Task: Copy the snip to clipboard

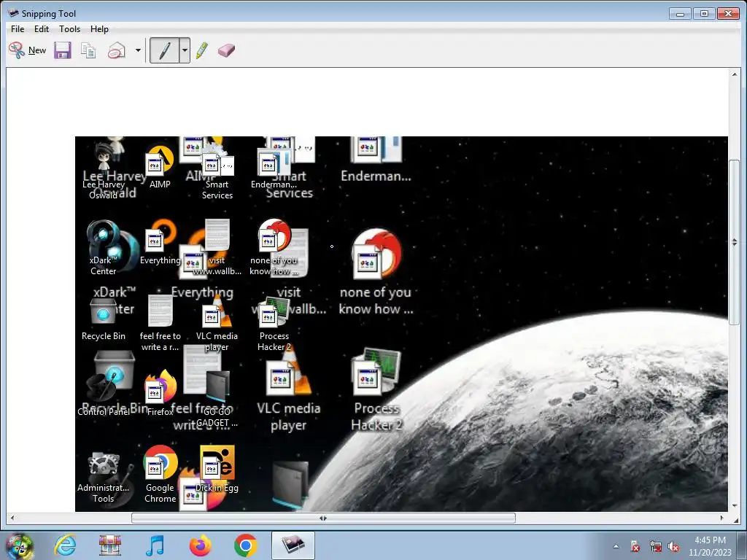Action: 88,50
